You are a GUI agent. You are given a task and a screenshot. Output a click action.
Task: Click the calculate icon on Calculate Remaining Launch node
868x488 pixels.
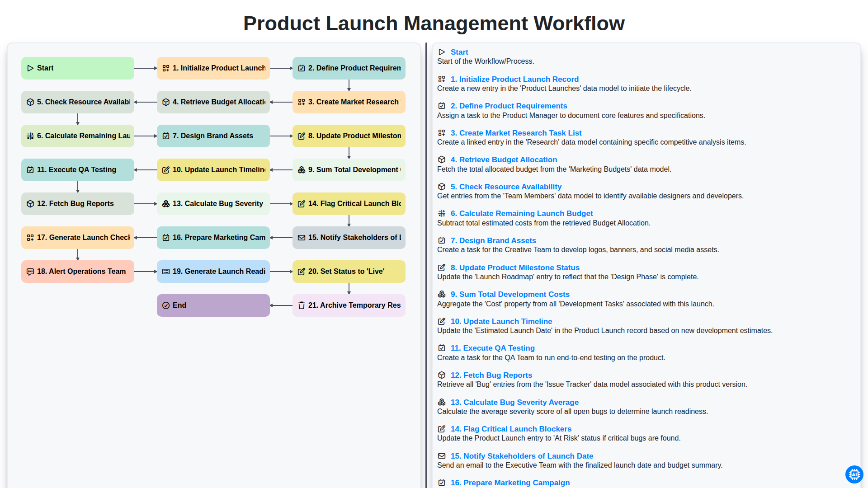pos(30,136)
